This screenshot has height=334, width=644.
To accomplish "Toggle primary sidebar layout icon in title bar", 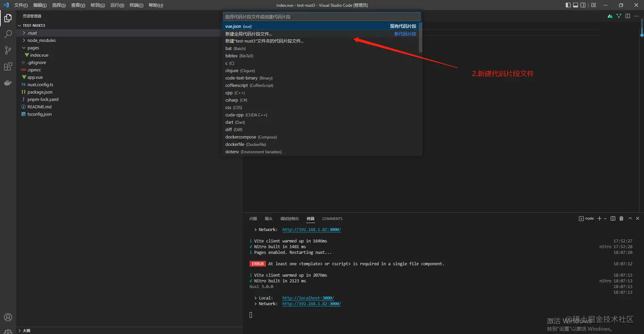I will point(568,5).
